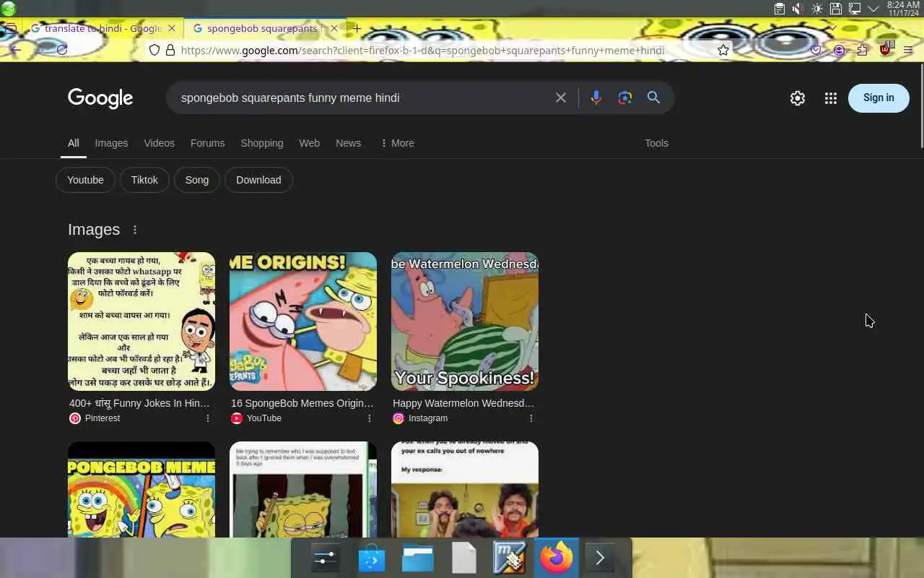The height and width of the screenshot is (578, 924).
Task: Clear the search box with the X
Action: [x=561, y=98]
